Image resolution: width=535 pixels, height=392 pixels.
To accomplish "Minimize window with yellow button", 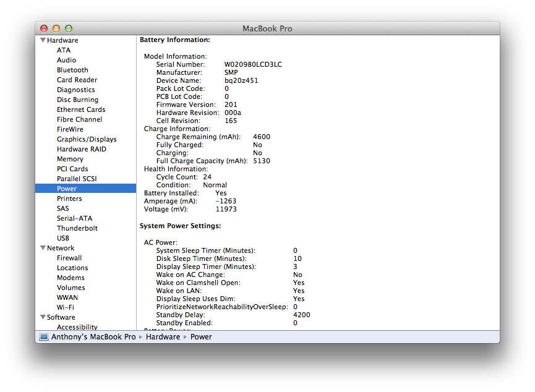I will [56, 28].
